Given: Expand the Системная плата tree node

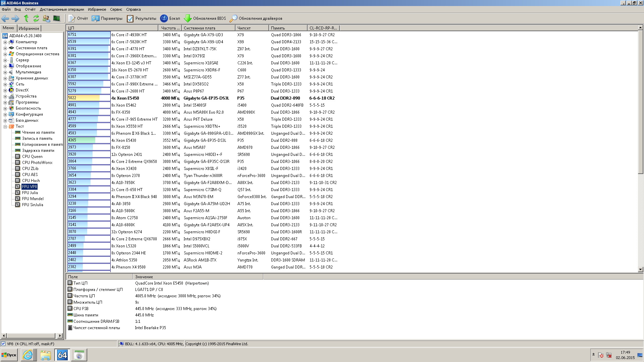Looking at the screenshot, I should 5,48.
